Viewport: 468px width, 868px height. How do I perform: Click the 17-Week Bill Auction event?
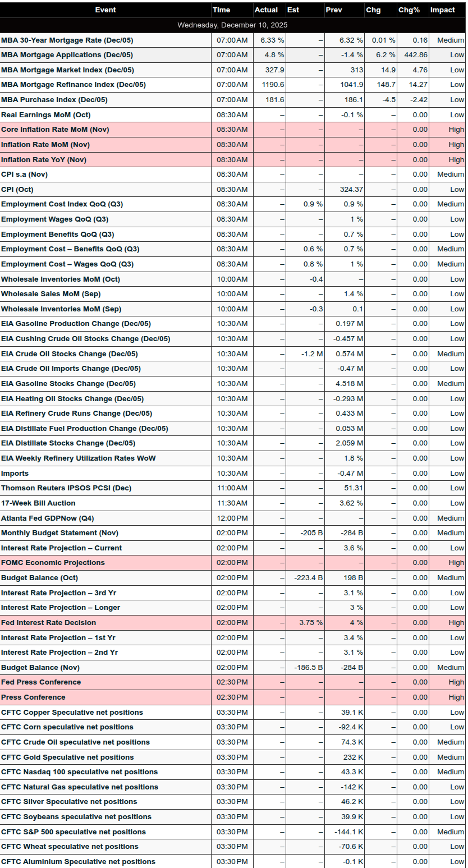38,503
